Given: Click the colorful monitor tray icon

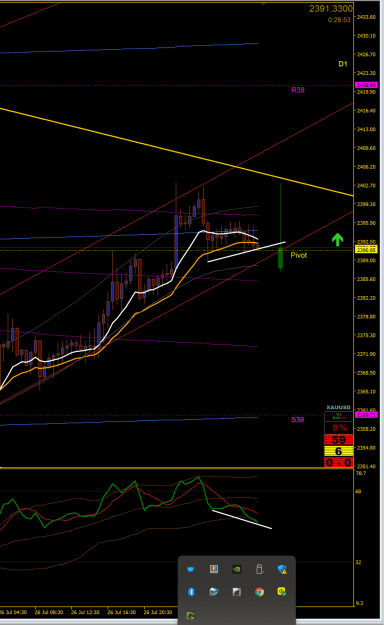Looking at the screenshot, I should 214,569.
